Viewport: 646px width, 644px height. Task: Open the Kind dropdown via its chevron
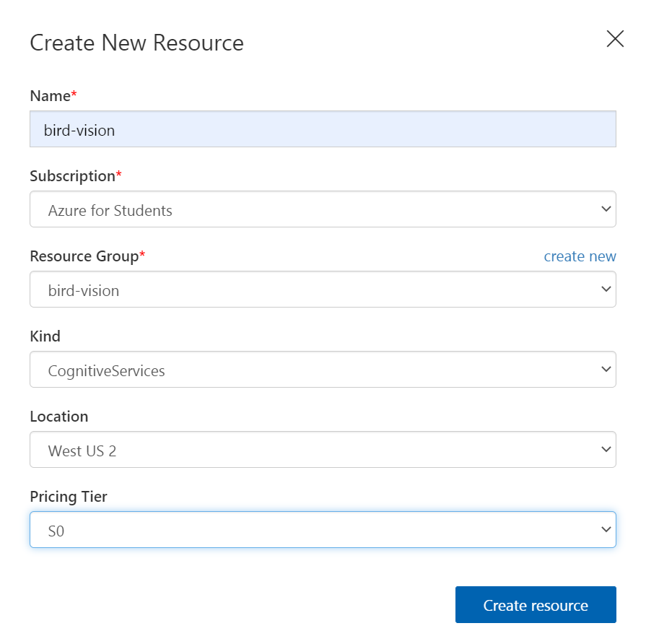(x=606, y=369)
